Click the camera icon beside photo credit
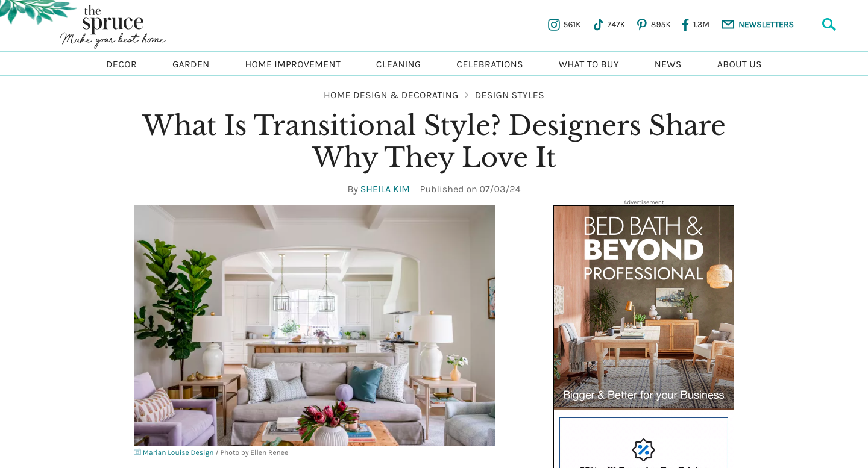 click(137, 452)
